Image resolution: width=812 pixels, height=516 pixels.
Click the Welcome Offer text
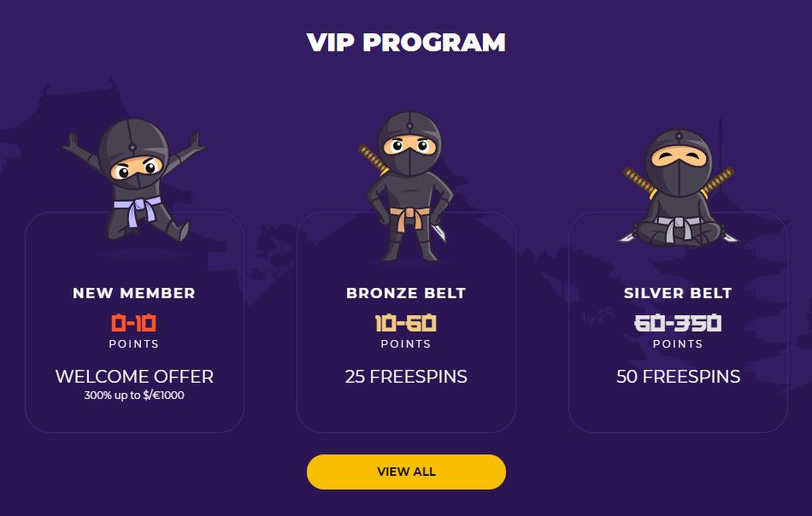134,376
